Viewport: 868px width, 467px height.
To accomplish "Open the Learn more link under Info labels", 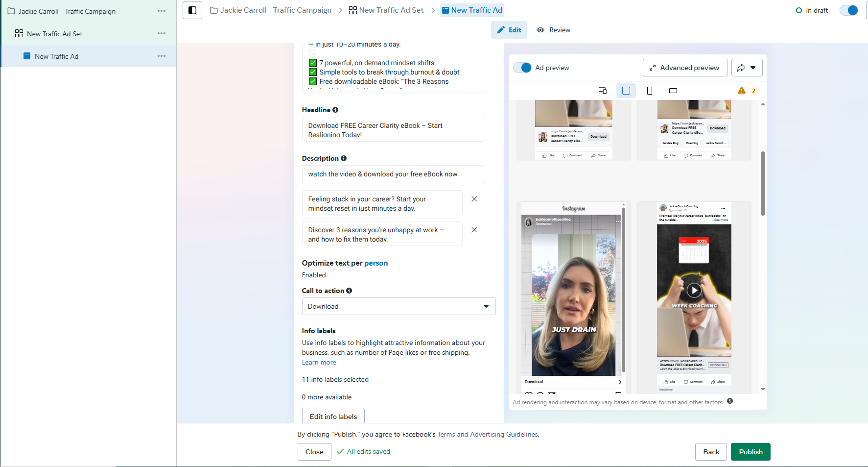I will point(319,363).
